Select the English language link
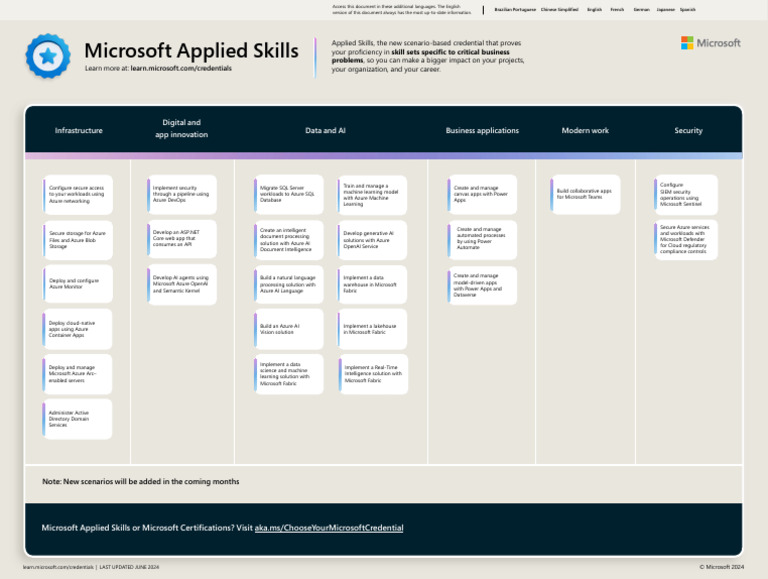This screenshot has height=579, width=768. point(594,9)
